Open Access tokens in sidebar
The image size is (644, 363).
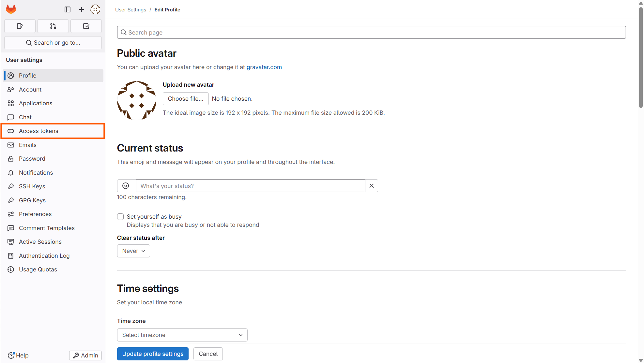point(38,131)
